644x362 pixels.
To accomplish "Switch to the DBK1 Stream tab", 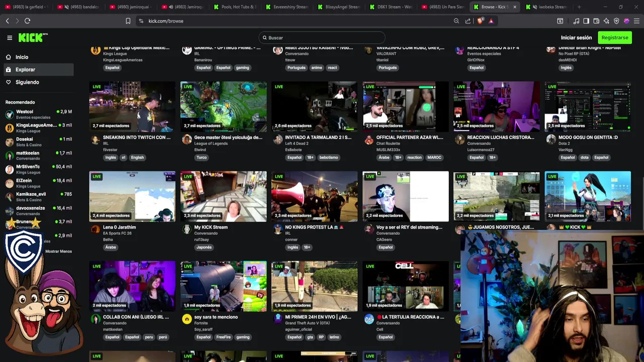I will 391,7.
